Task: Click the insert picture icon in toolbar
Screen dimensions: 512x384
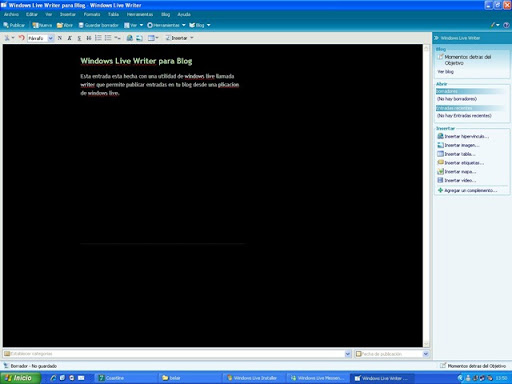Action: coord(139,38)
